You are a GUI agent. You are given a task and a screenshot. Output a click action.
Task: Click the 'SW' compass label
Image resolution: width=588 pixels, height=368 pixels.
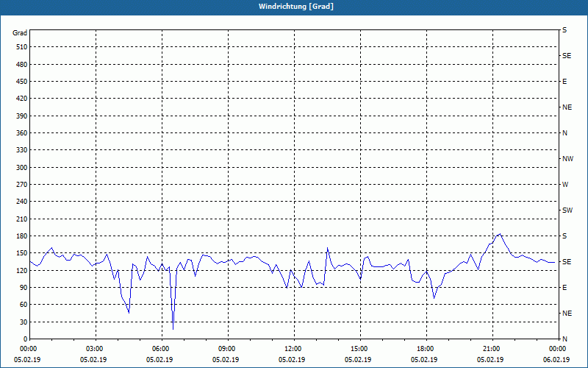tap(567, 210)
